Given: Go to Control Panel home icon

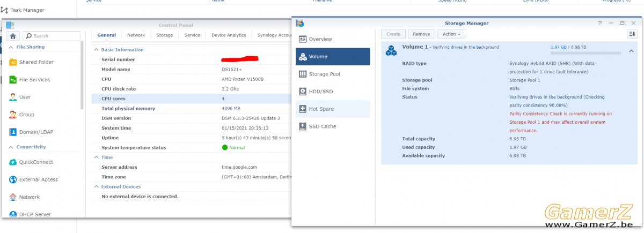Looking at the screenshot, I should pyautogui.click(x=12, y=36).
